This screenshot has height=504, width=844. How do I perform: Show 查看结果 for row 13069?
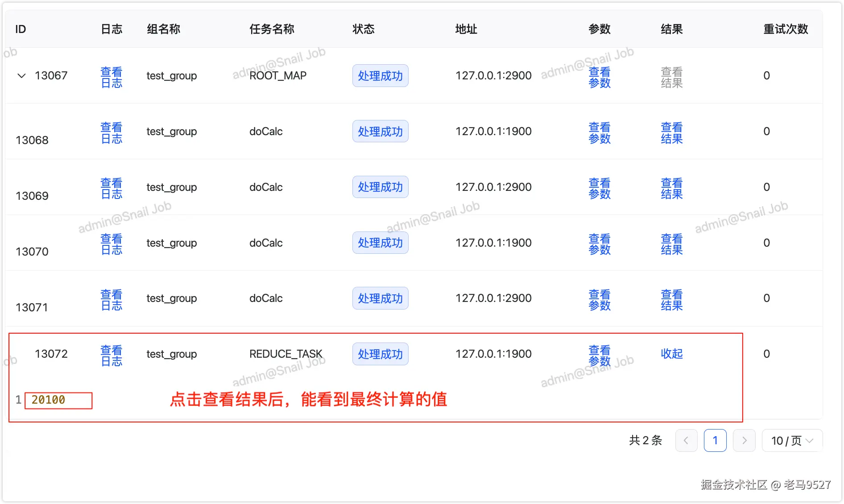tap(672, 189)
